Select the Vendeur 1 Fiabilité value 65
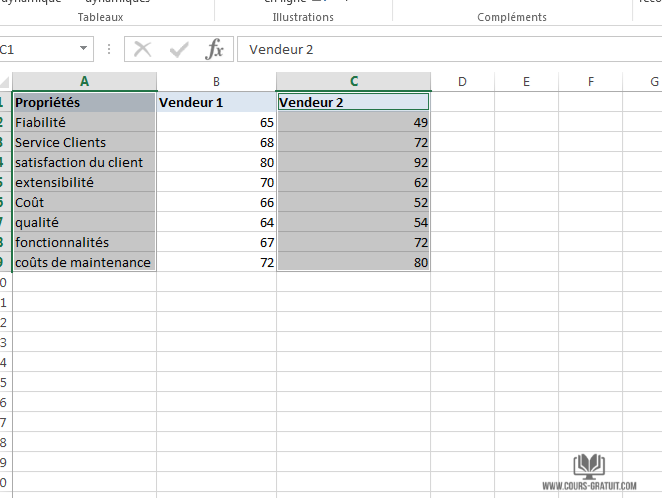This screenshot has height=498, width=662. [216, 122]
